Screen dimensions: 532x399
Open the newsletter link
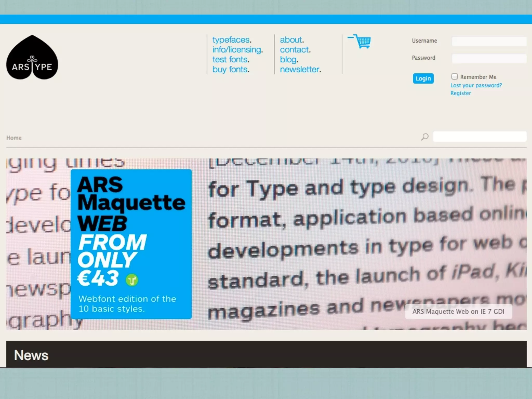300,69
